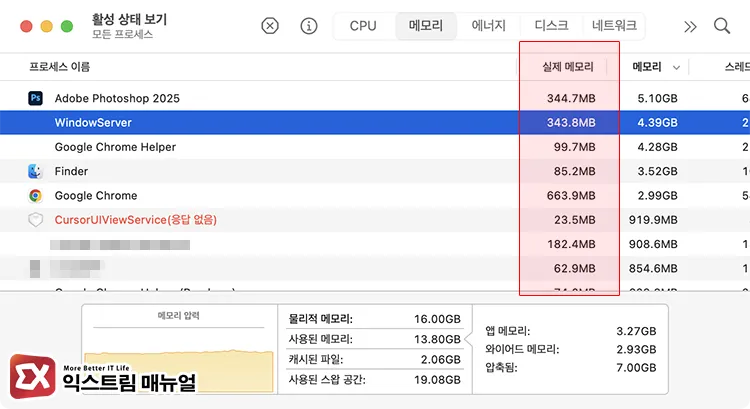Expand the toolbar overflow chevrons
750x409 pixels.
tap(690, 26)
